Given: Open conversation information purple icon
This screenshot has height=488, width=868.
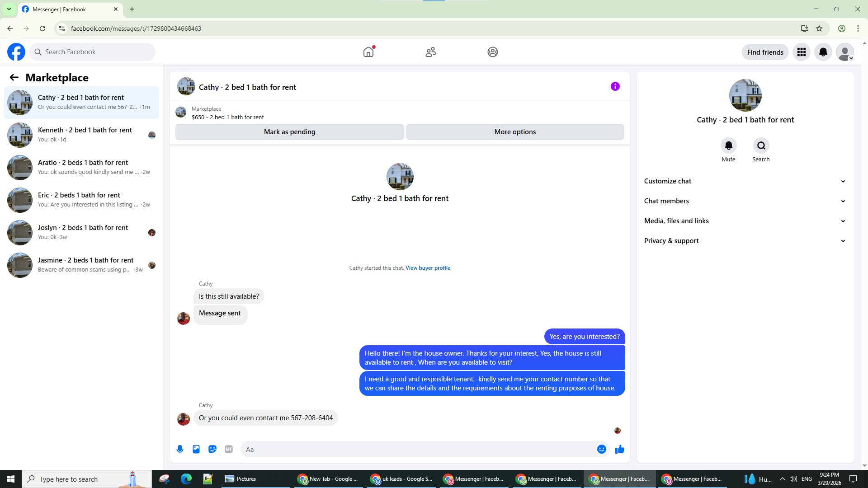Looking at the screenshot, I should click(615, 86).
